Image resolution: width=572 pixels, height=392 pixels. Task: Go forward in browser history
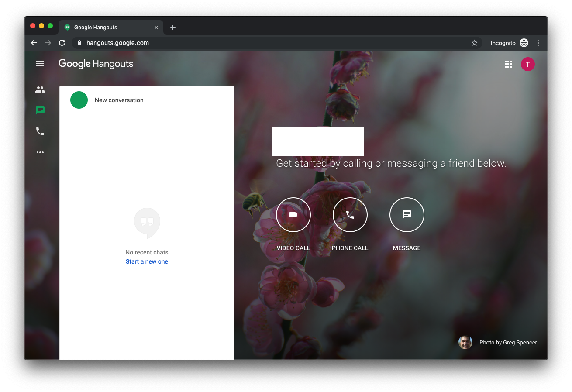[x=48, y=43]
